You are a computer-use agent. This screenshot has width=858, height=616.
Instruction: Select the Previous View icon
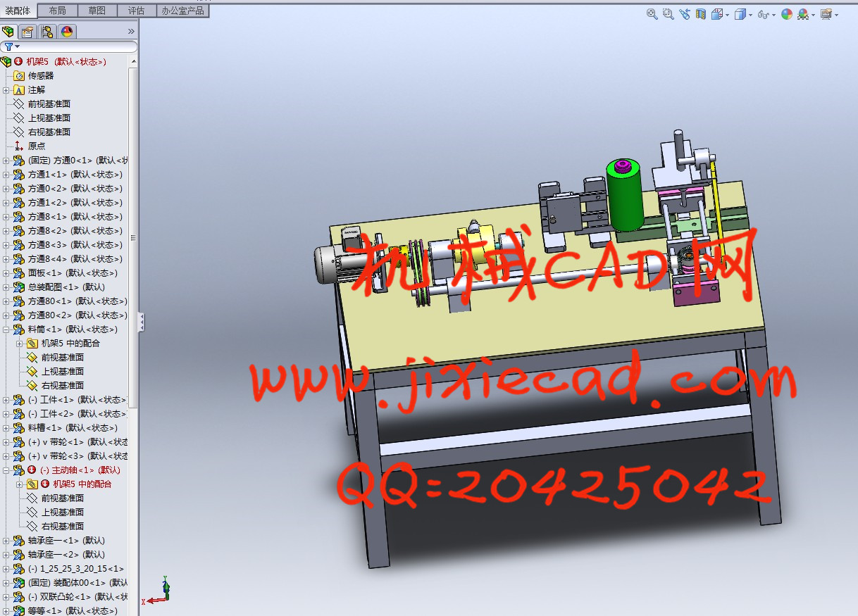[x=684, y=14]
